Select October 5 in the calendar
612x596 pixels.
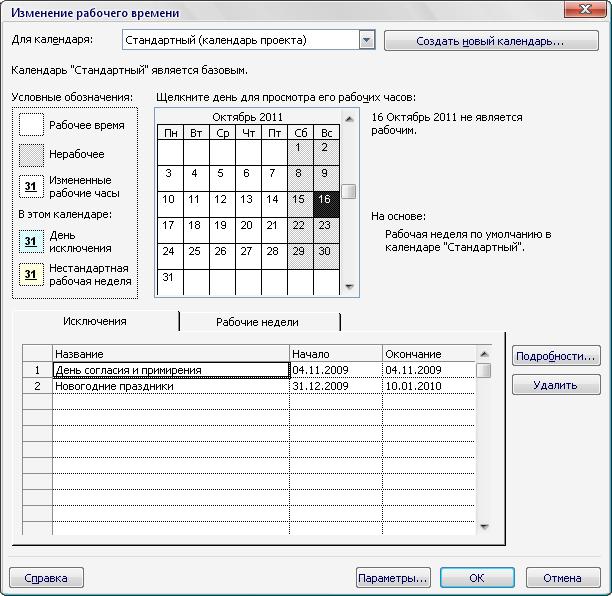click(222, 178)
